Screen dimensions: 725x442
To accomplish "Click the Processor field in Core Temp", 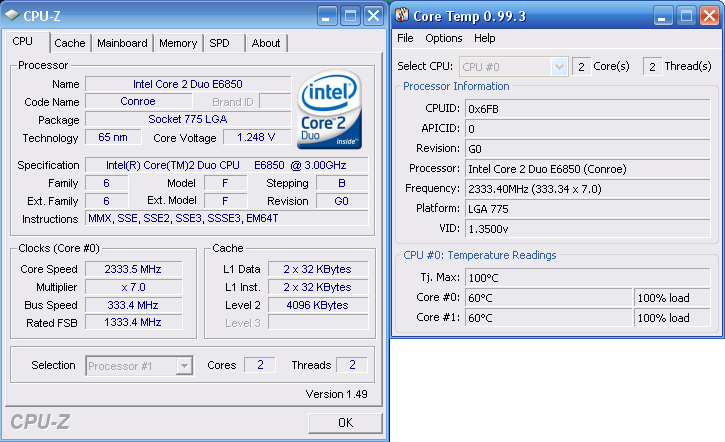I will click(587, 169).
